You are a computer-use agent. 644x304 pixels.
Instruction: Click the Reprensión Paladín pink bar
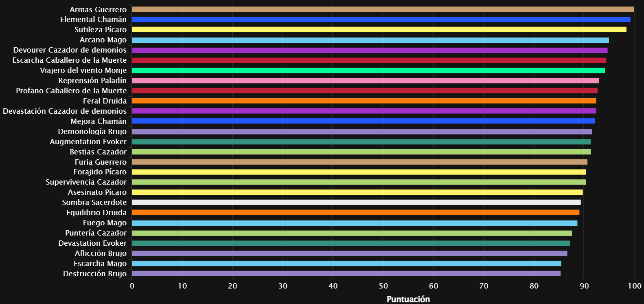tap(365, 81)
